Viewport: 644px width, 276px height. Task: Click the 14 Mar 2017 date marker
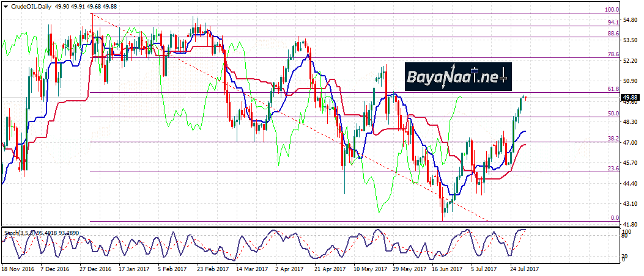252,267
